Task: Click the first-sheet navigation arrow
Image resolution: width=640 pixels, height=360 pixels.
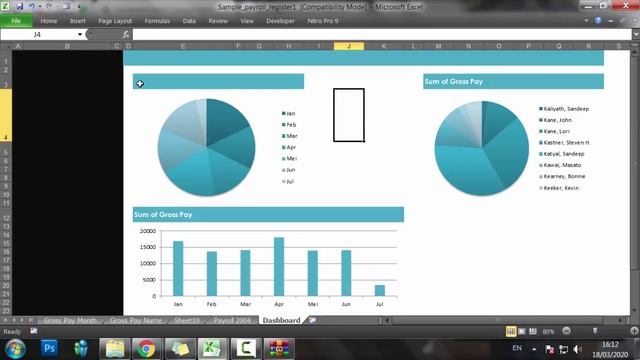Action: [x=5, y=320]
